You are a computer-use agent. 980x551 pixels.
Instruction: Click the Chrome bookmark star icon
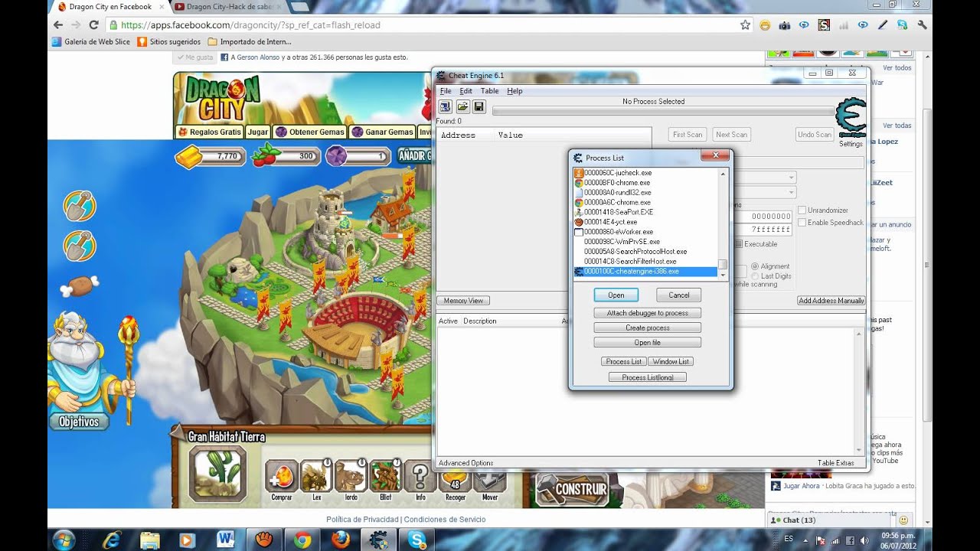(x=745, y=24)
